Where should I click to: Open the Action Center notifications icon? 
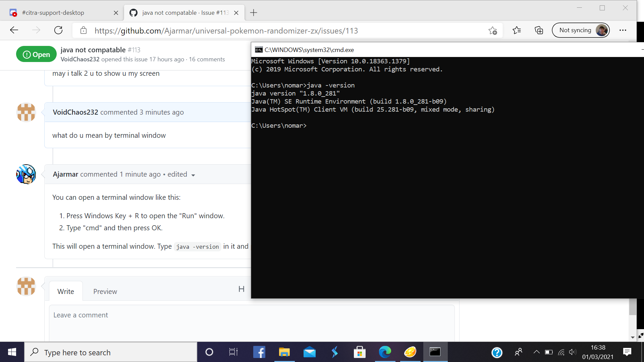coord(627,352)
